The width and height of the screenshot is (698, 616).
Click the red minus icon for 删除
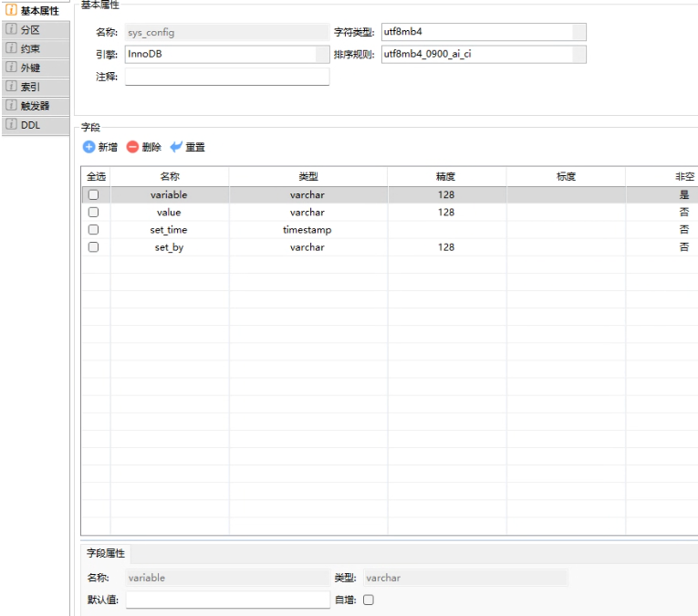133,147
